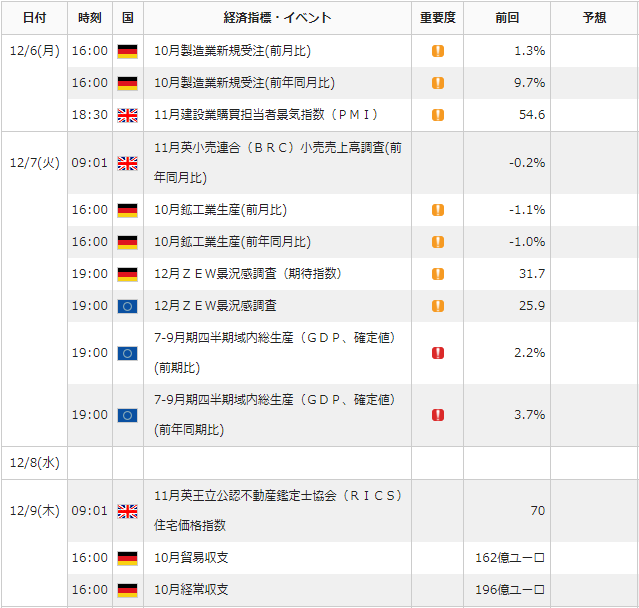Click the 経済指標・イベント column header
Screen dimensions: 639x608
[278, 18]
